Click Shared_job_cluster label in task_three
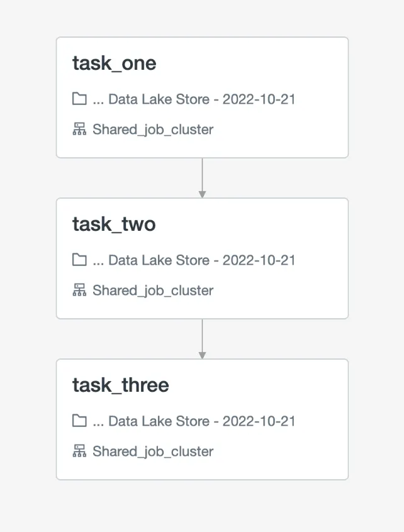 coord(153,452)
